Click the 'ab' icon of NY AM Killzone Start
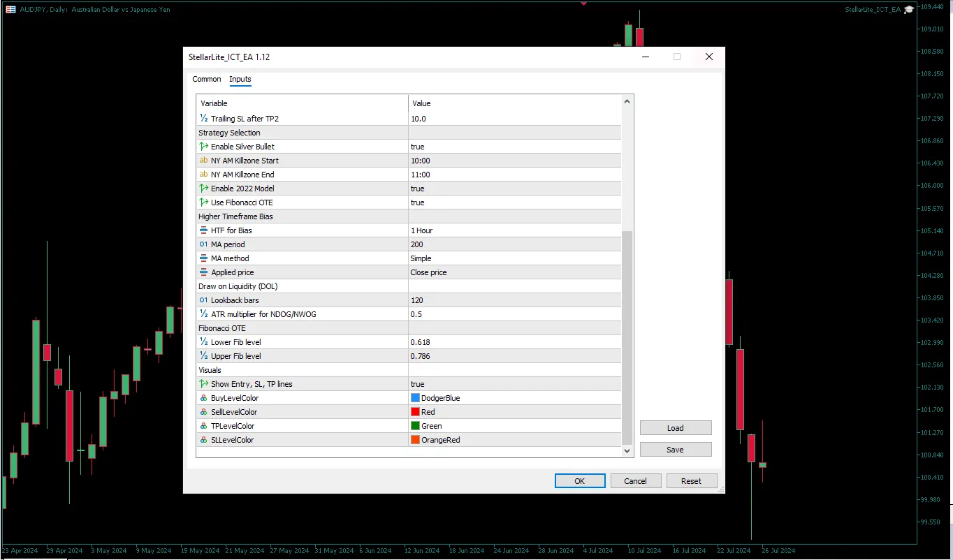Screen dimensions: 953x560 (204, 161)
